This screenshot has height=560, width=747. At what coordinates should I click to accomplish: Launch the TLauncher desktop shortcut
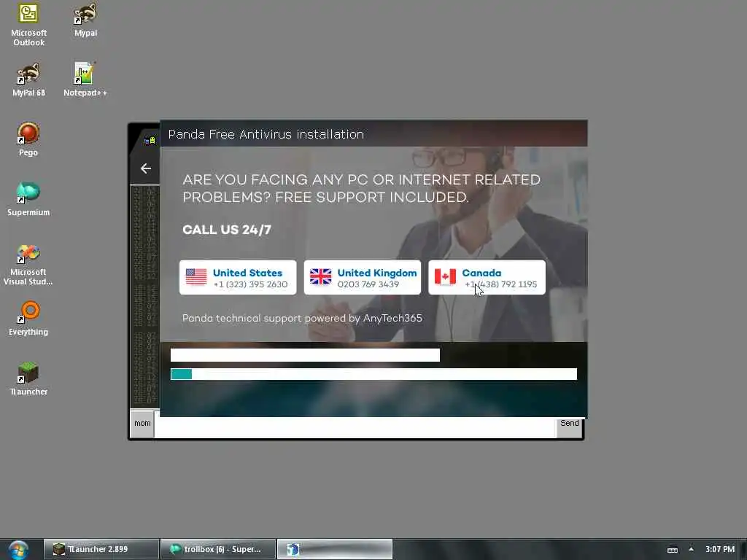28,379
